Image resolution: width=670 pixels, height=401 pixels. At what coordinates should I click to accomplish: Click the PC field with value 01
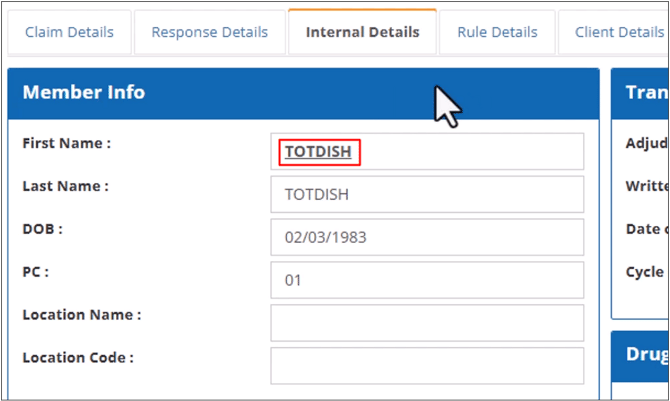[427, 281]
